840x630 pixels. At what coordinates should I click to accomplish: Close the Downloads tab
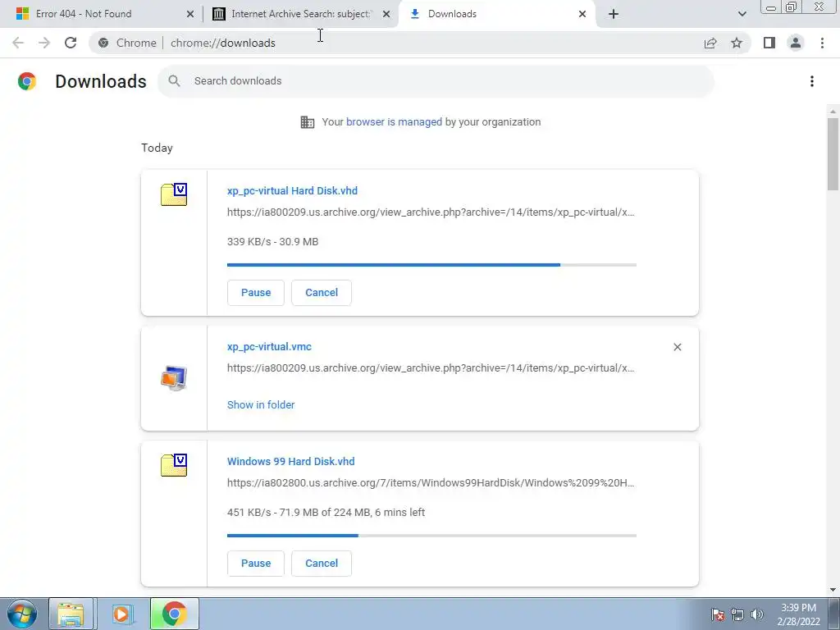coord(582,14)
